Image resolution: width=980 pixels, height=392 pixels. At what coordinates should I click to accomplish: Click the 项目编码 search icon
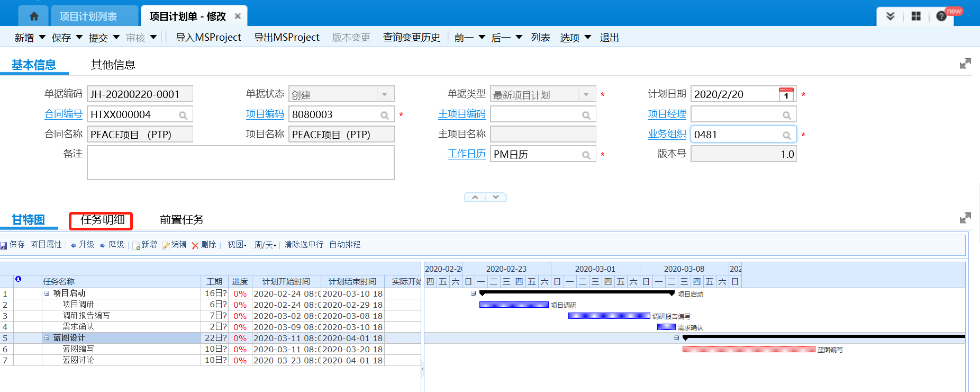click(385, 115)
